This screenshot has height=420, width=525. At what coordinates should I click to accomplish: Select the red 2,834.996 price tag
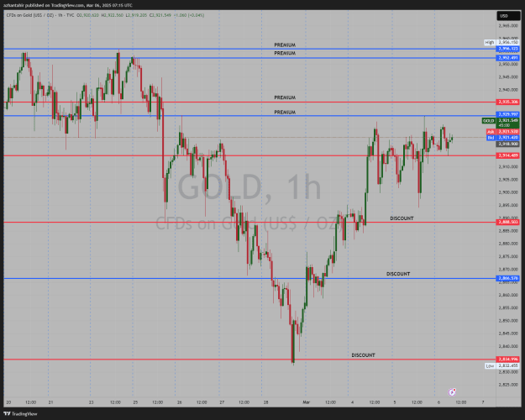[x=508, y=359]
